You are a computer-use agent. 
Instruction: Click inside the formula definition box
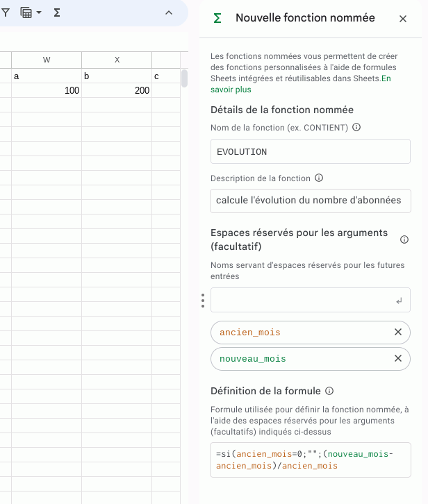pyautogui.click(x=310, y=460)
